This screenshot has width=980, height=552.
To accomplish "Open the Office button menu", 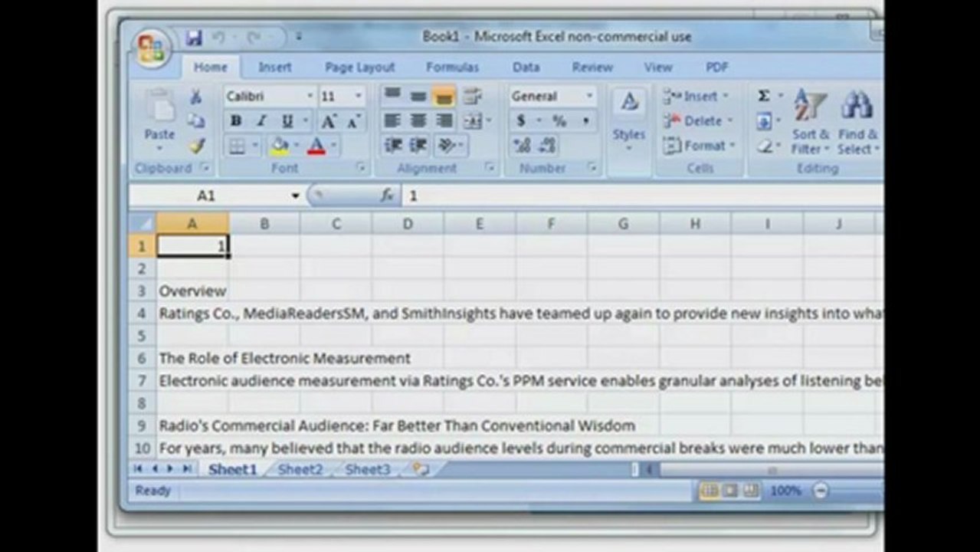I will point(151,48).
